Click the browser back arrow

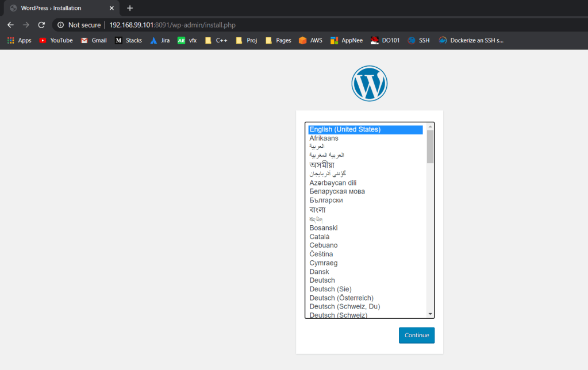(10, 25)
